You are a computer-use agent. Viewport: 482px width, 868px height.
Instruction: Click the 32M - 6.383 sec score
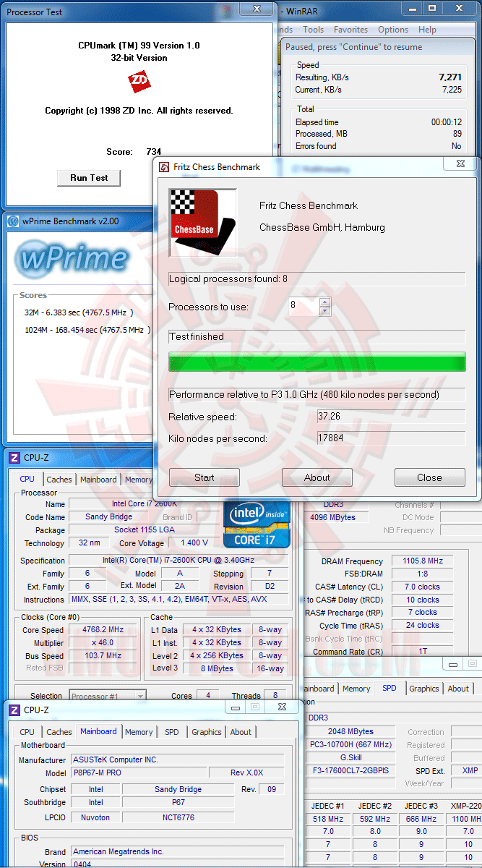[78, 312]
